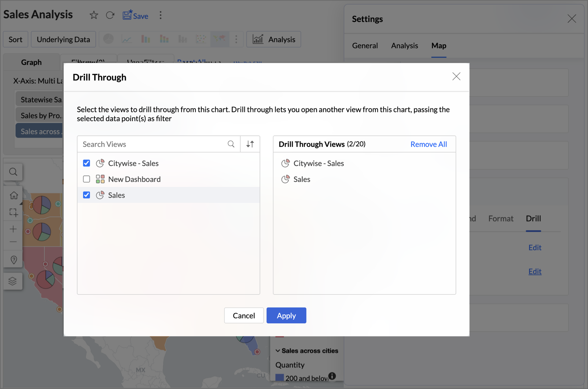
Task: Open the more options menu beside Save
Action: tap(161, 15)
